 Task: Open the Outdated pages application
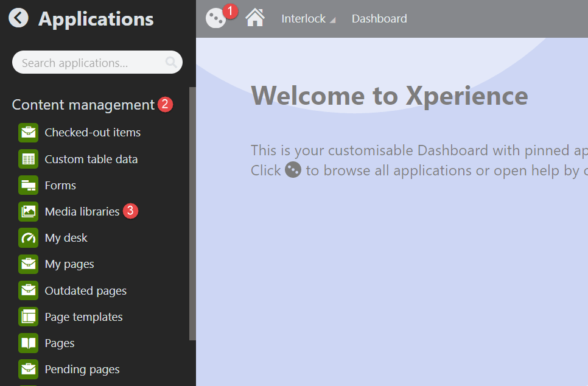[x=85, y=291]
